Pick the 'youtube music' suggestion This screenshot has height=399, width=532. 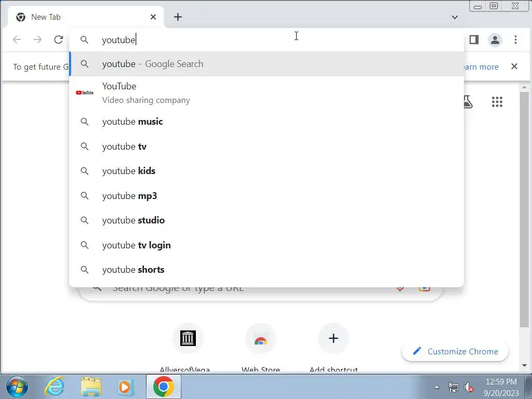[x=267, y=122]
